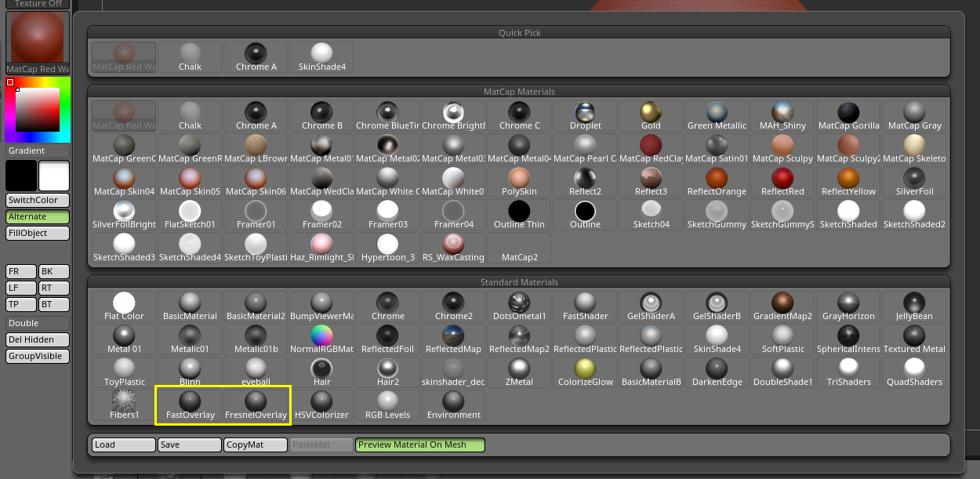Choose the RGB Levels material
Viewport: 980px width, 479px height.
click(x=387, y=405)
